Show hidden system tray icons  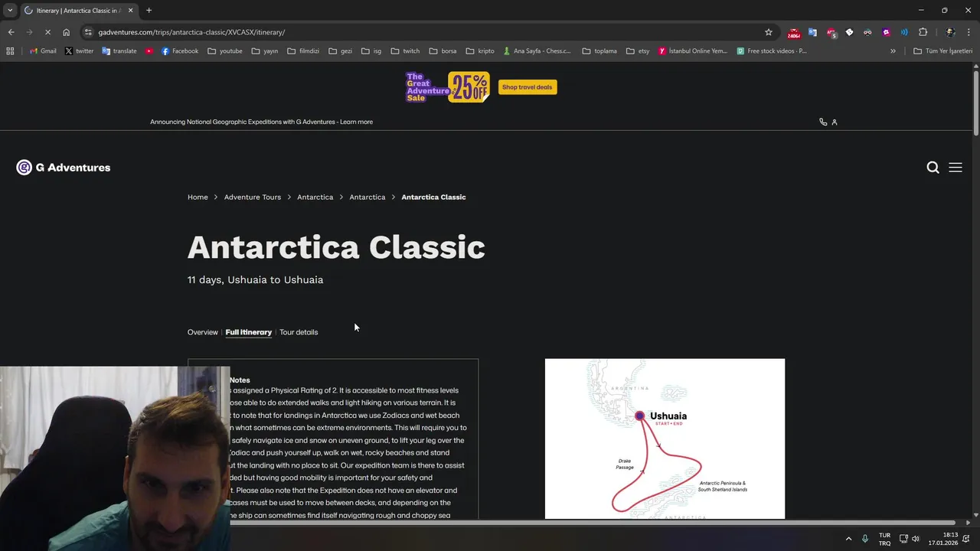point(848,539)
